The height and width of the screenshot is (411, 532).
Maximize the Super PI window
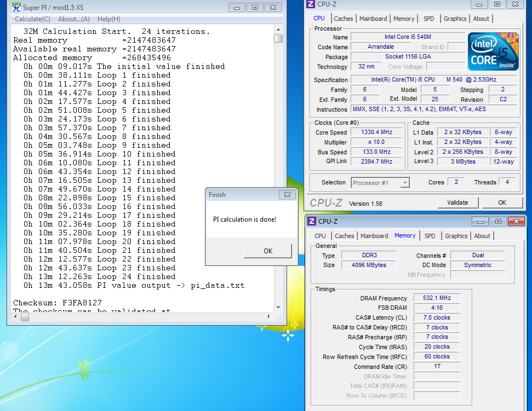click(255, 7)
